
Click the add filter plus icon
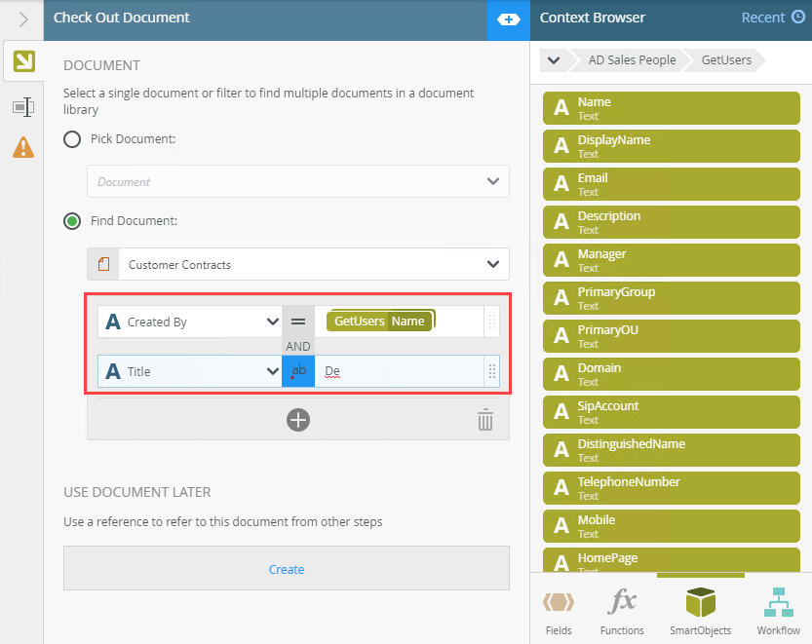(x=298, y=420)
